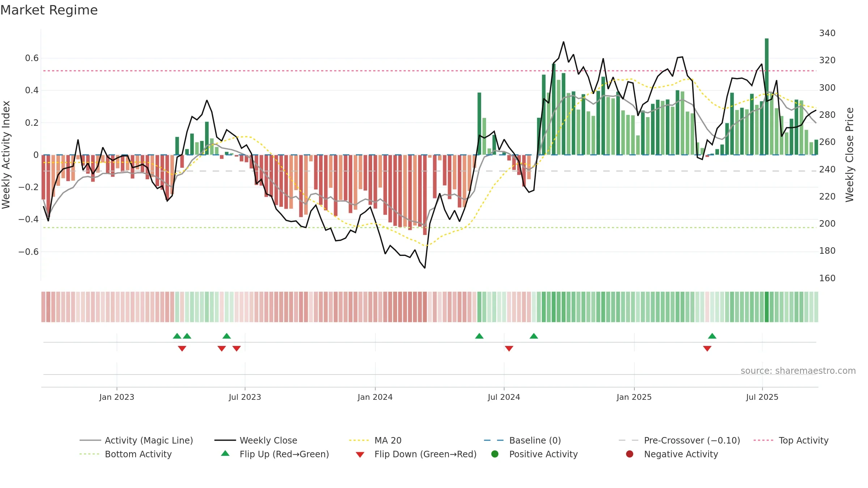Click the source: sharemaestro.com label
This screenshot has width=868, height=488.
click(x=798, y=371)
